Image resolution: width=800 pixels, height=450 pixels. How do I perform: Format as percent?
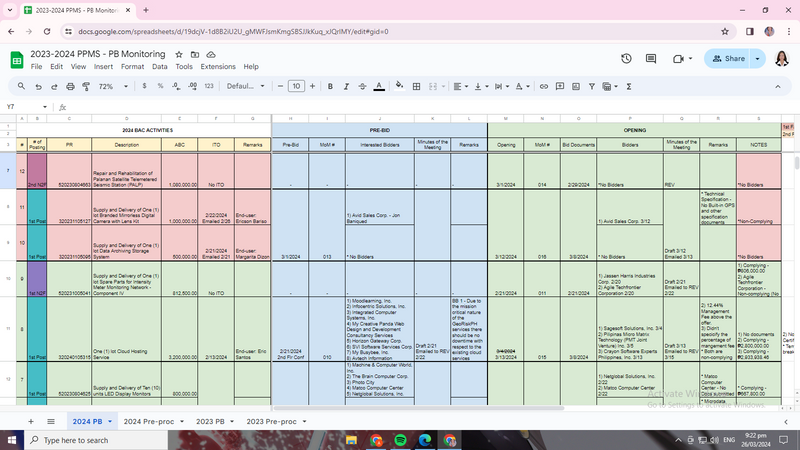(x=160, y=86)
